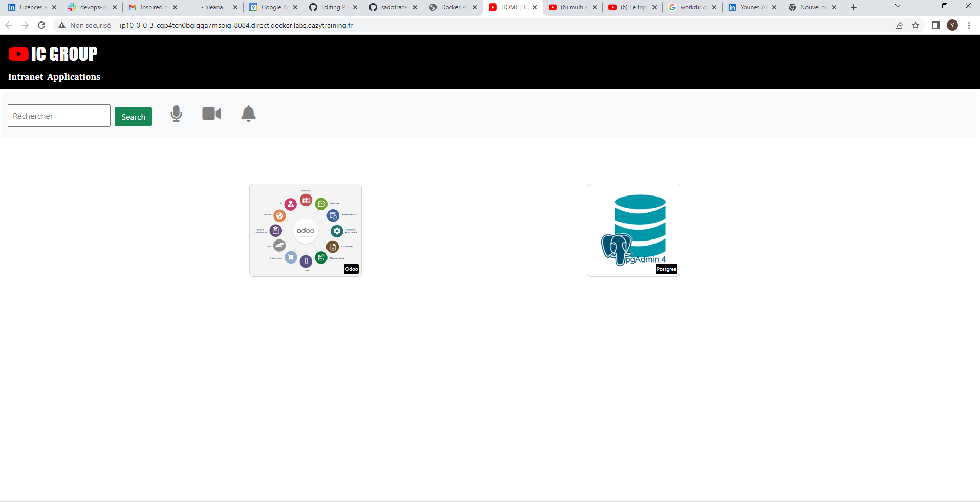Viewport: 980px width, 502px height.
Task: Bookmark the page with the star icon
Action: click(x=916, y=25)
